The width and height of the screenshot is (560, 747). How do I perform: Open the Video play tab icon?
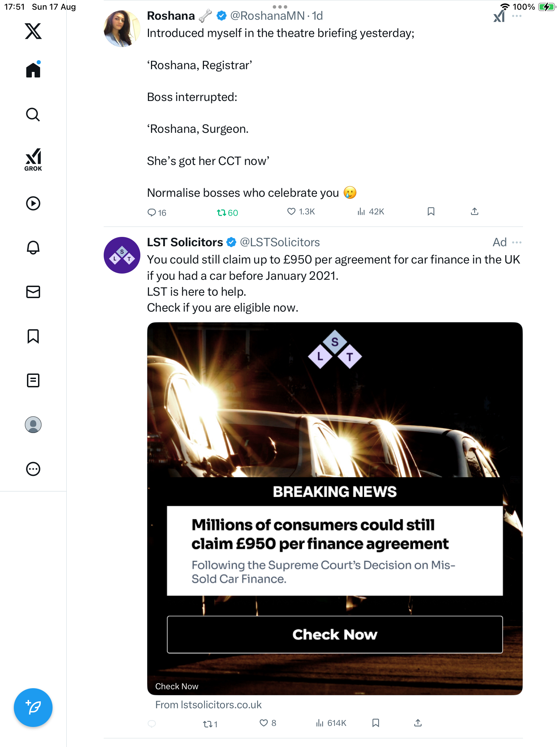33,203
